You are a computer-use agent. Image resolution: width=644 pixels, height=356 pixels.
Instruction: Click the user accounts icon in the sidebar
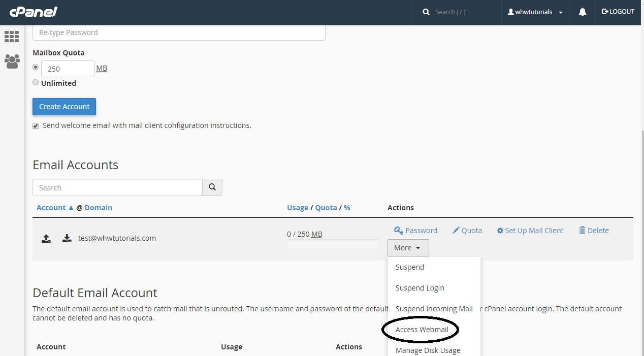[x=12, y=61]
